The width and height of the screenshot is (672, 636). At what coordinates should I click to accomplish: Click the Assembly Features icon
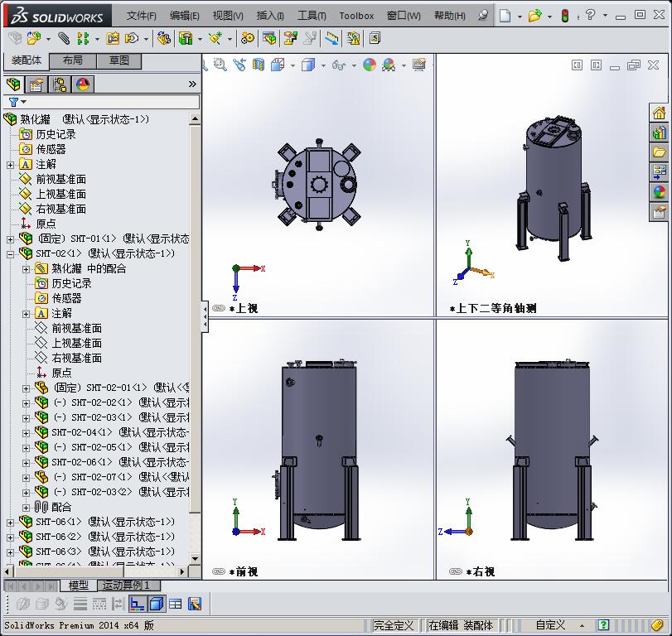point(186,39)
